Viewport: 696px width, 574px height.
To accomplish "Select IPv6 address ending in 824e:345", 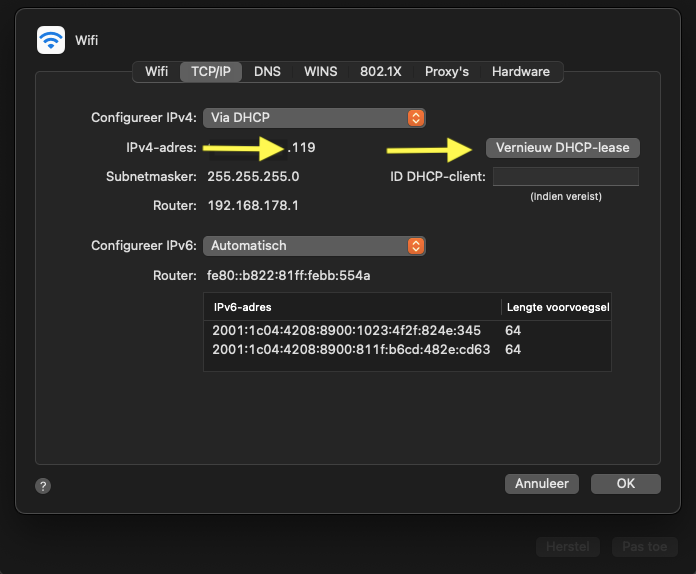I will pos(346,331).
